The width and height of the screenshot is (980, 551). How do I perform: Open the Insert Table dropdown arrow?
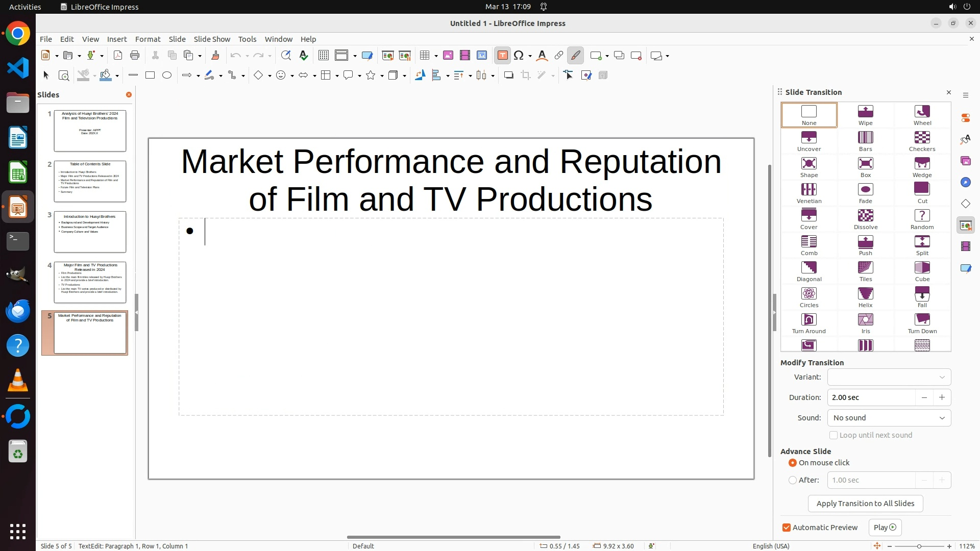pos(436,56)
